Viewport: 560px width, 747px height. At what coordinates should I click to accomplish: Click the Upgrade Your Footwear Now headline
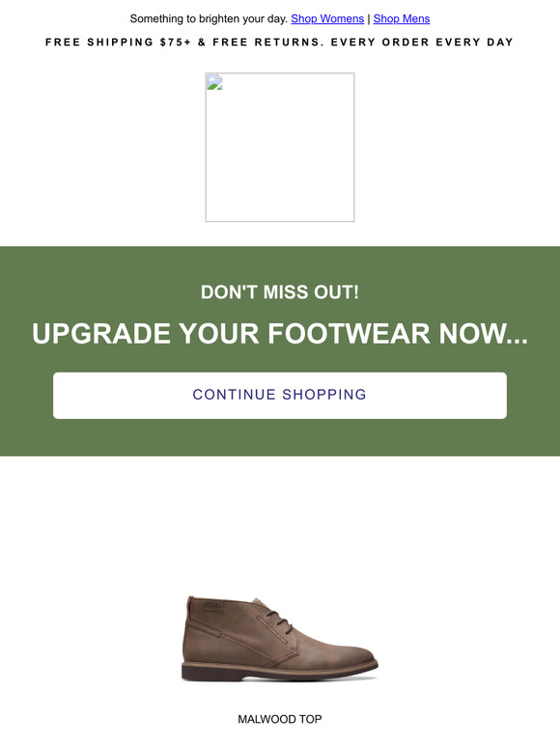click(x=280, y=333)
